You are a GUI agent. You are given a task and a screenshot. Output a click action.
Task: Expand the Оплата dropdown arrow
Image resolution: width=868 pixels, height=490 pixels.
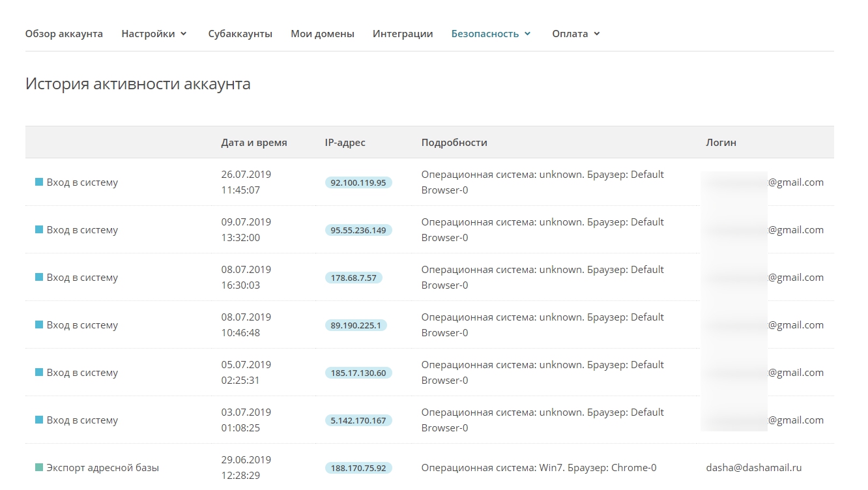[597, 34]
